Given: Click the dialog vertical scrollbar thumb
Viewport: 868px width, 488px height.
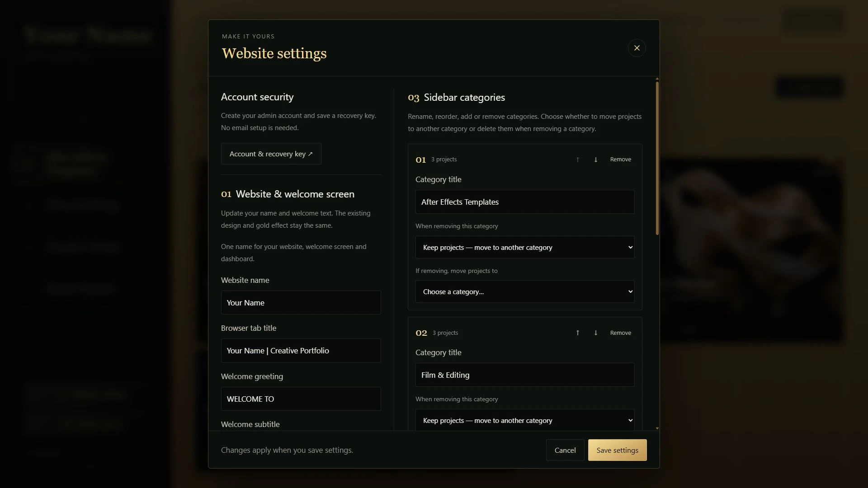Looking at the screenshot, I should [657, 158].
